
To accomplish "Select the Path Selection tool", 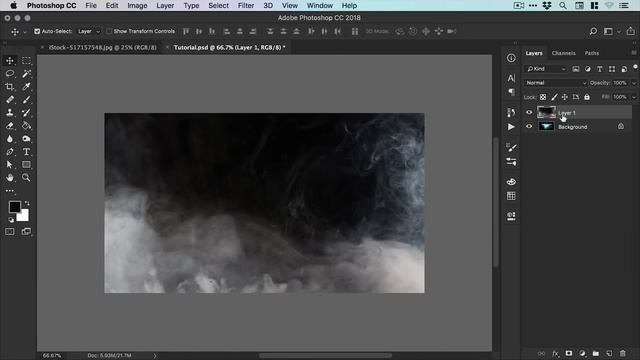I will 10,164.
